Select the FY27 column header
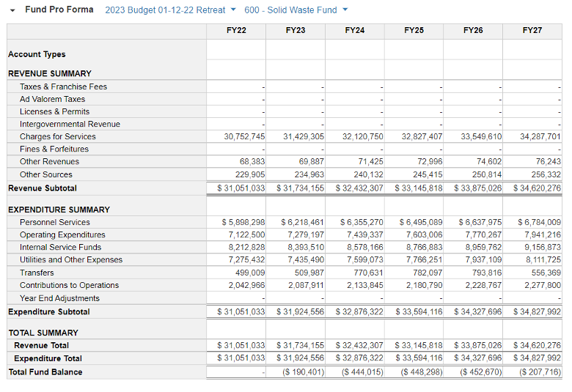The height and width of the screenshot is (392, 572). coord(532,30)
